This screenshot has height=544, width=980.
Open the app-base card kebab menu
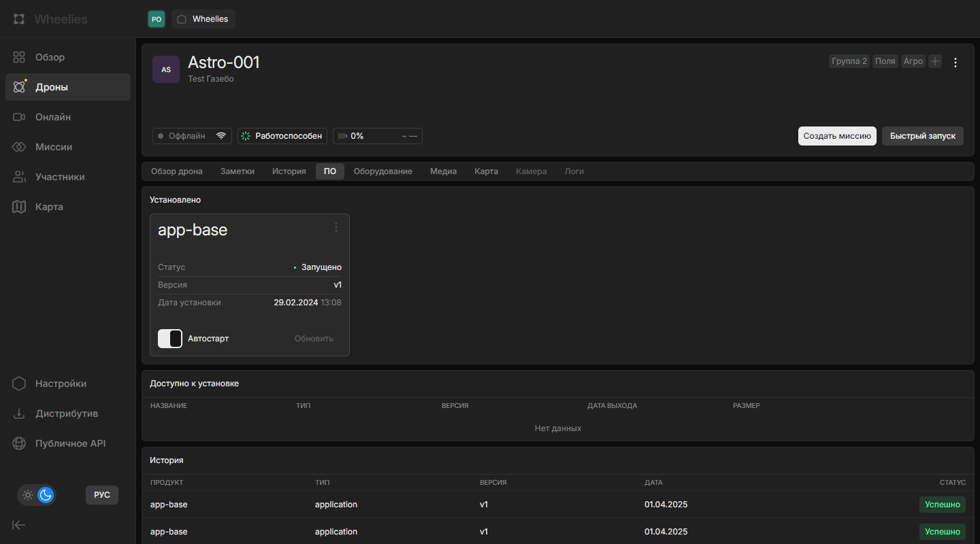[x=336, y=227]
